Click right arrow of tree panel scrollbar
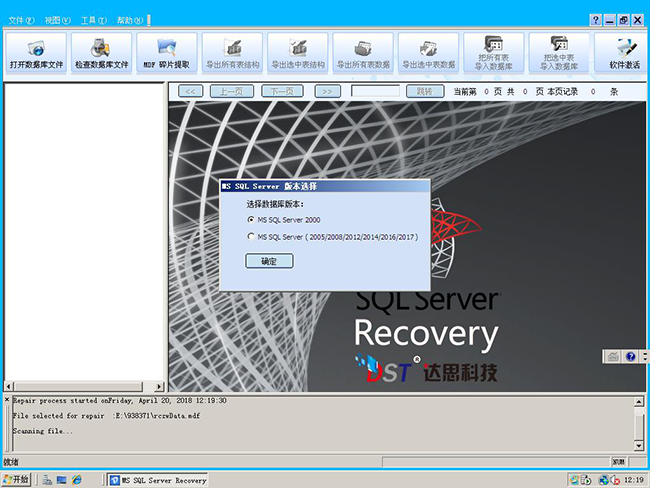 (159, 386)
